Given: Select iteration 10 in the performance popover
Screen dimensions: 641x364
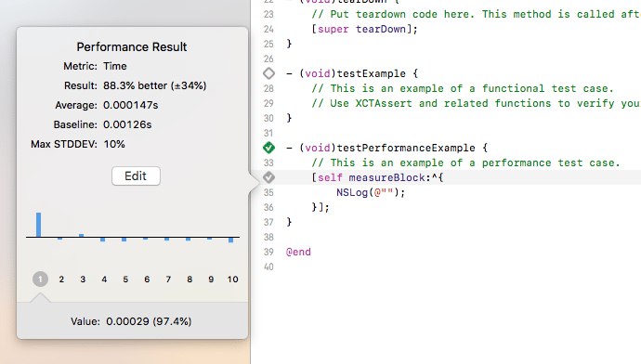Looking at the screenshot, I should (232, 279).
